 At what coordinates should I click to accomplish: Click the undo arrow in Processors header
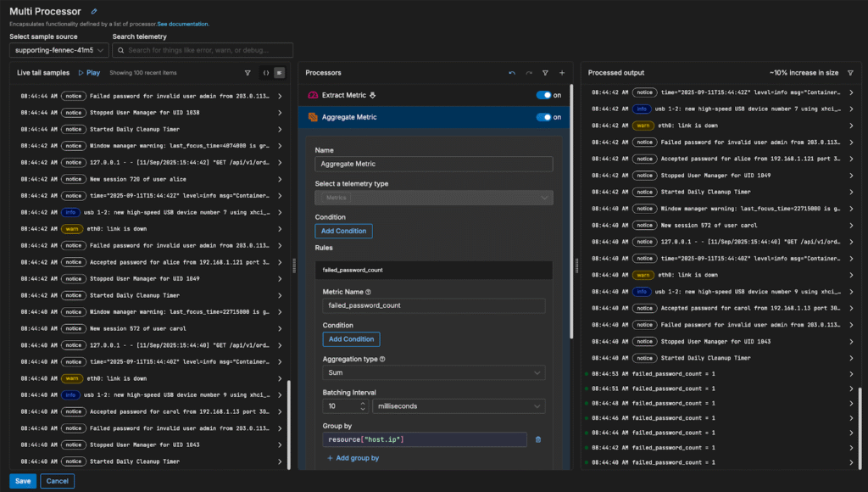tap(511, 73)
